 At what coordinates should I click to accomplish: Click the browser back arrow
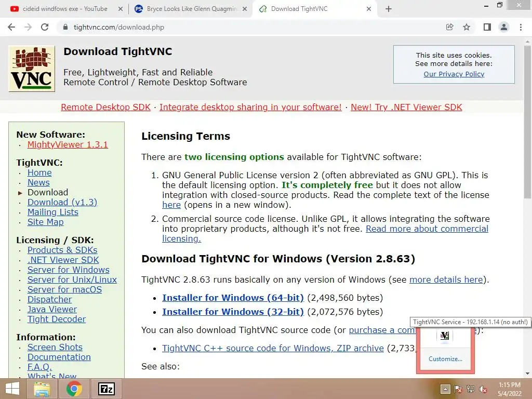(11, 27)
